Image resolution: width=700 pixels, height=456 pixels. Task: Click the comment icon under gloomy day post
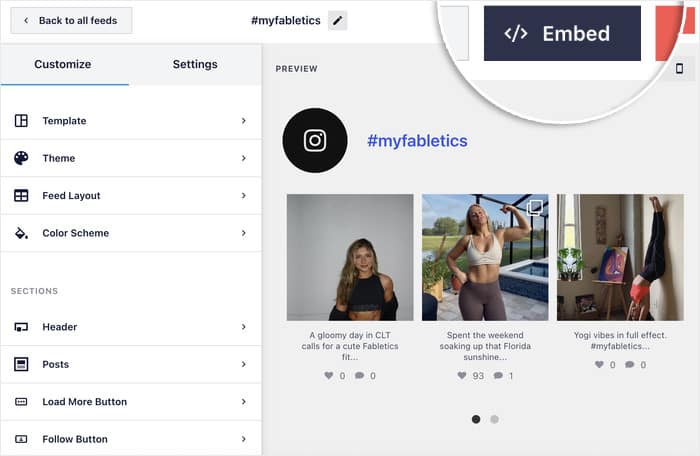(359, 376)
